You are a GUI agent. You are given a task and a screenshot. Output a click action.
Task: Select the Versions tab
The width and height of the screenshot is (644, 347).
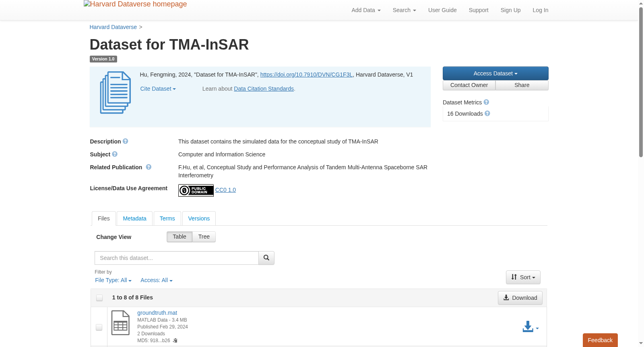coord(199,218)
